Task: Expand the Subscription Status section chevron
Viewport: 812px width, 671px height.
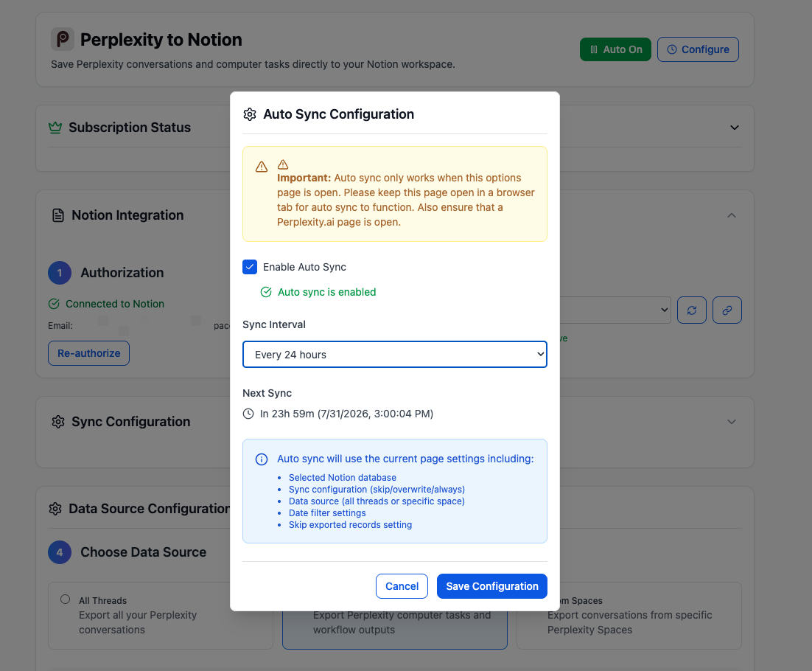Action: [x=735, y=128]
